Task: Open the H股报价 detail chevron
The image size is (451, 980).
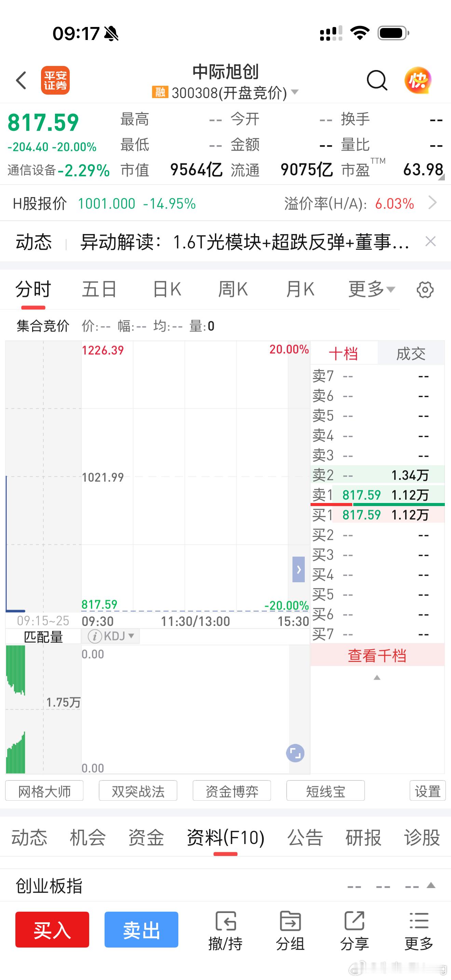Action: pyautogui.click(x=432, y=203)
